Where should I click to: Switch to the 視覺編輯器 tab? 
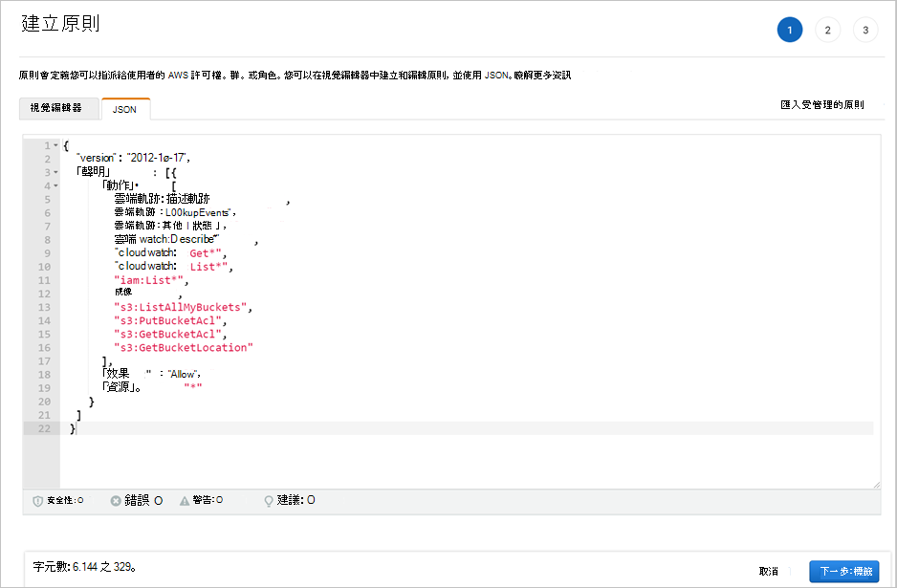pos(56,109)
